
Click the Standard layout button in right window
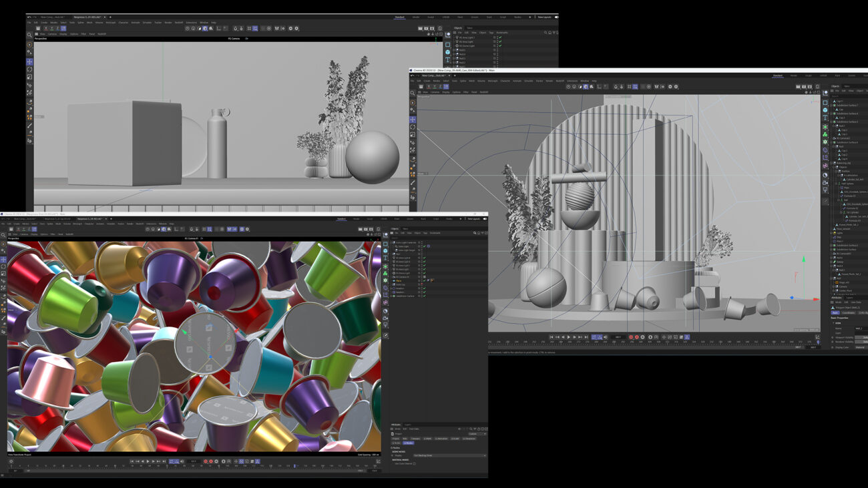pyautogui.click(x=778, y=75)
